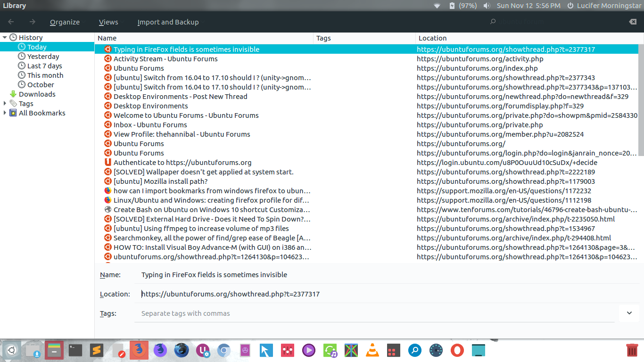Go forward with the right arrow button
The height and width of the screenshot is (362, 644).
[x=32, y=22]
